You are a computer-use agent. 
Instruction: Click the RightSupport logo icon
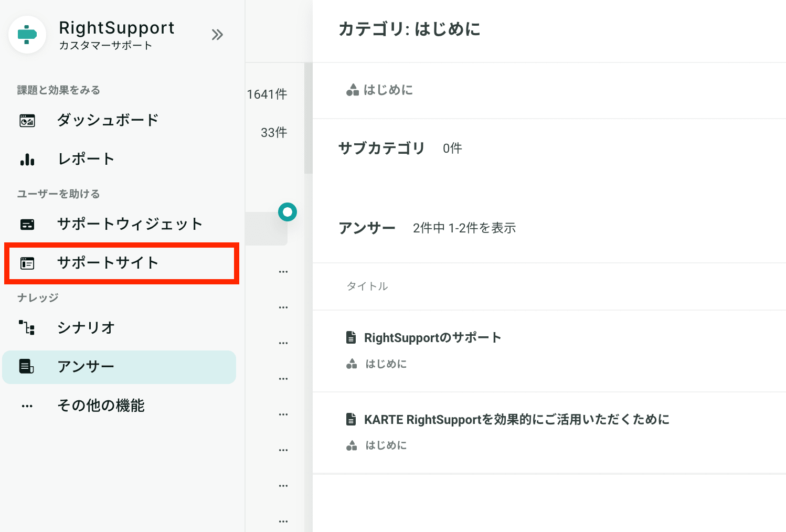pyautogui.click(x=27, y=35)
